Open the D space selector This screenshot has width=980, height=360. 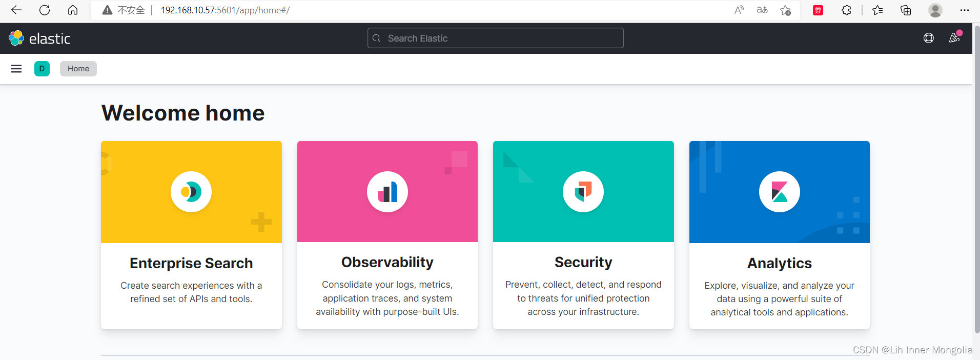tap(42, 69)
